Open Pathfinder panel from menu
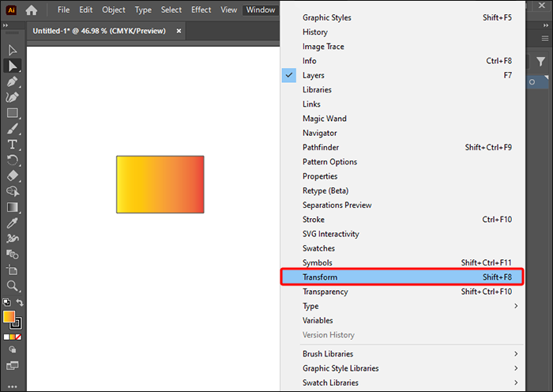553x392 pixels. [x=403, y=147]
